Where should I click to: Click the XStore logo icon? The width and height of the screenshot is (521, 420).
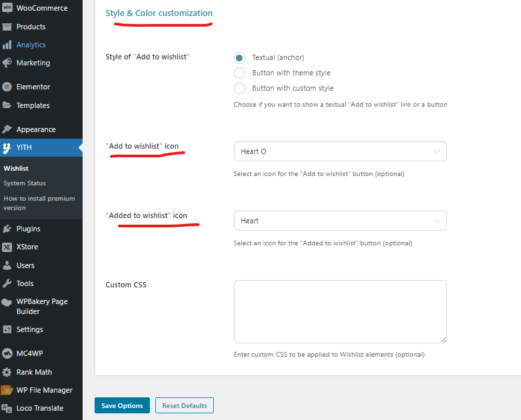click(7, 247)
